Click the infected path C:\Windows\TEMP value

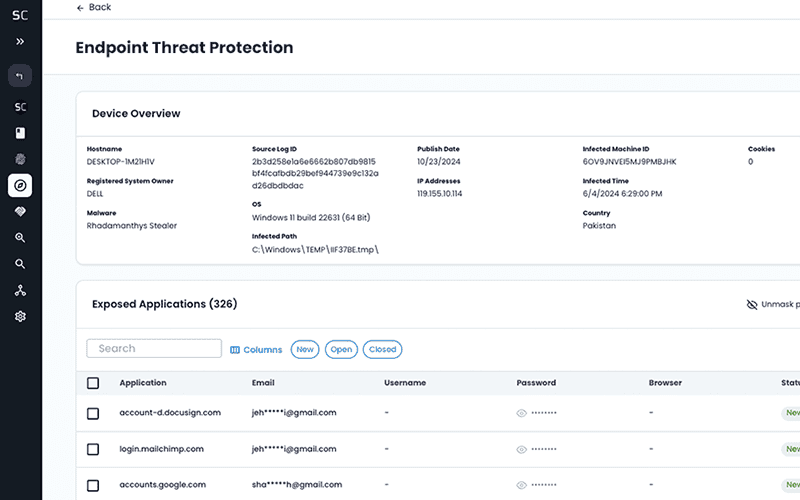315,249
